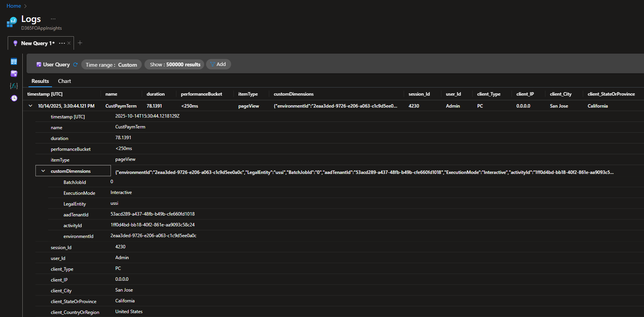This screenshot has width=644, height=317.
Task: Select the Results tab
Action: [40, 81]
